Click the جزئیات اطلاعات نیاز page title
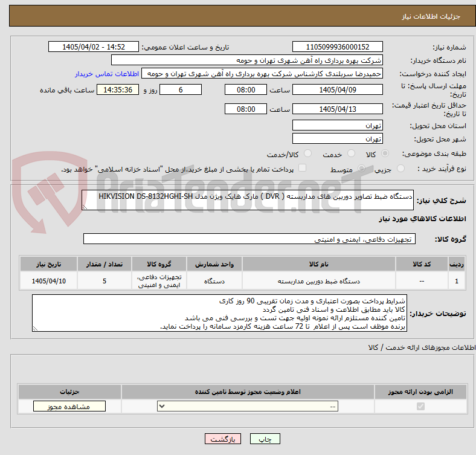The image size is (476, 455). click(431, 16)
